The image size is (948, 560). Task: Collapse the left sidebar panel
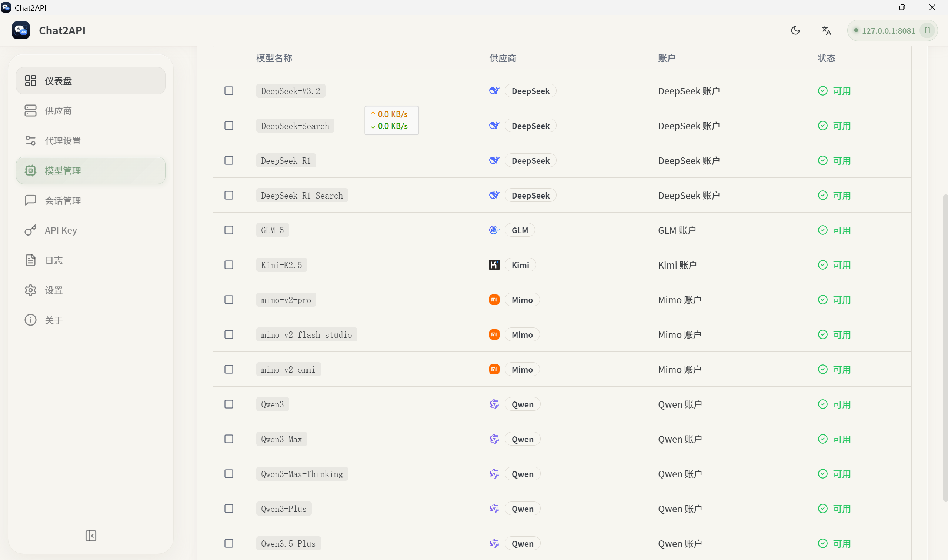point(91,536)
